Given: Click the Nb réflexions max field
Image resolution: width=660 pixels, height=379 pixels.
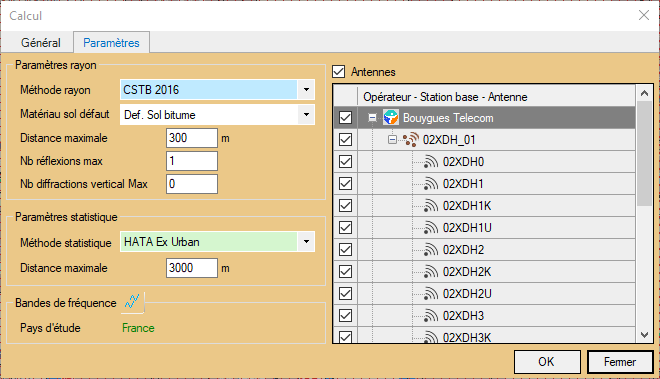Looking at the screenshot, I should 192,161.
